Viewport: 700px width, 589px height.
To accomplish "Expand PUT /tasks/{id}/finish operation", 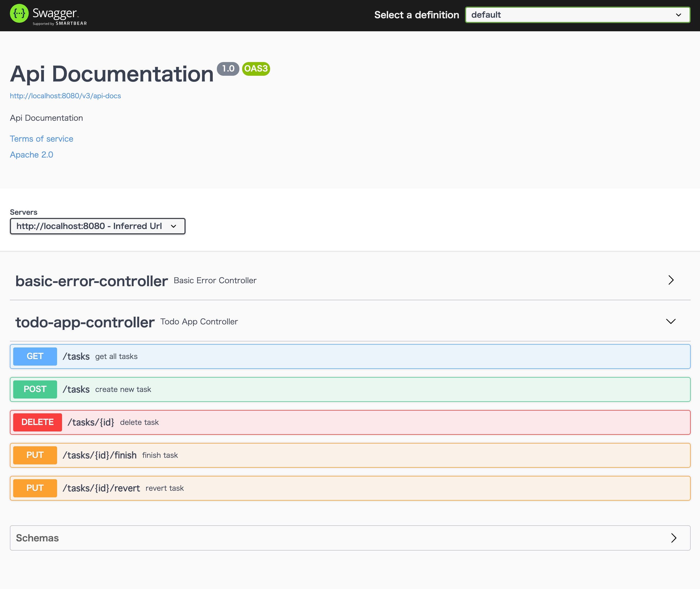I will [x=350, y=455].
